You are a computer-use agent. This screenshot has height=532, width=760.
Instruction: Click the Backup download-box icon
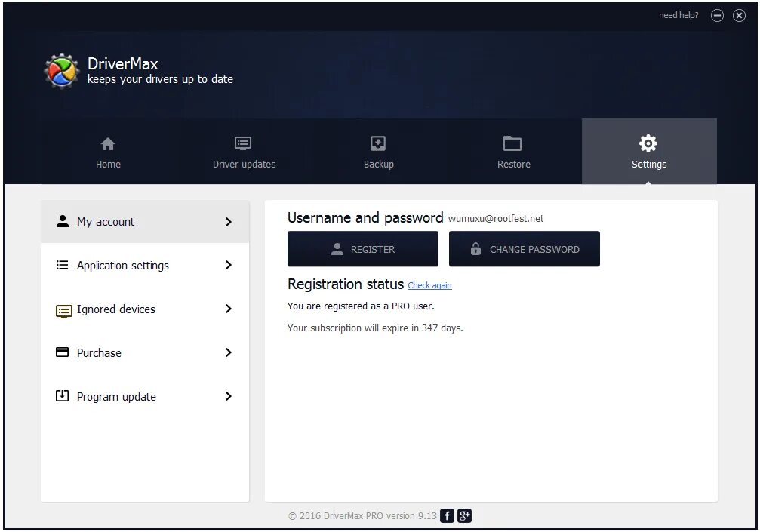378,143
